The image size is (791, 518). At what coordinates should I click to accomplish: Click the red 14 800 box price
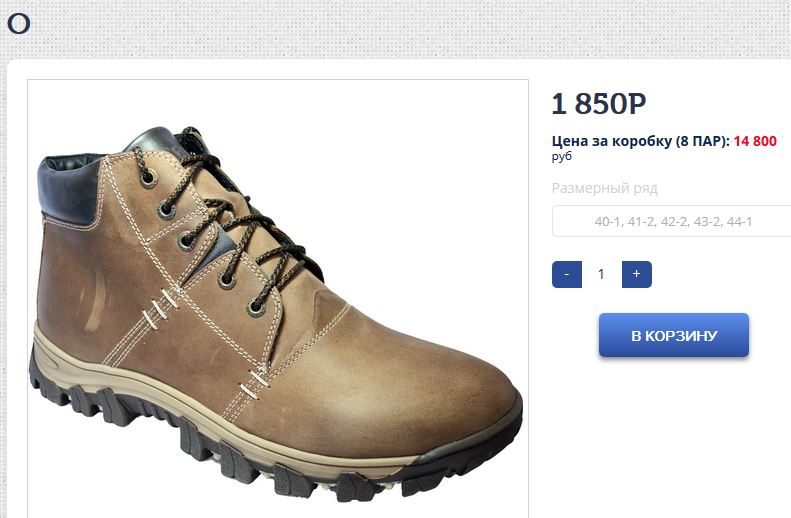pyautogui.click(x=755, y=141)
